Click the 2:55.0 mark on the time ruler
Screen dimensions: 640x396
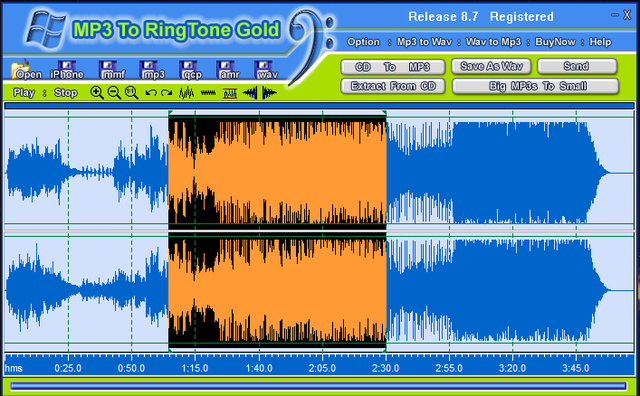(449, 368)
